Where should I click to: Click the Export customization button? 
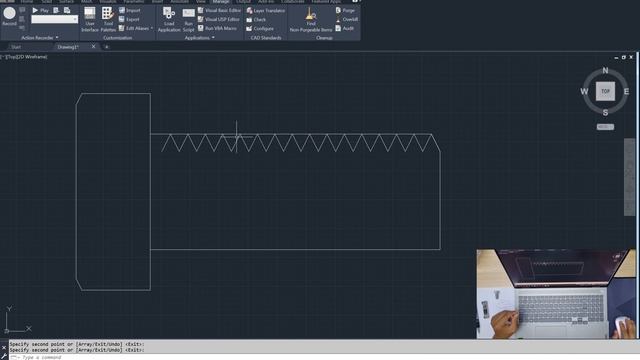[x=129, y=19]
